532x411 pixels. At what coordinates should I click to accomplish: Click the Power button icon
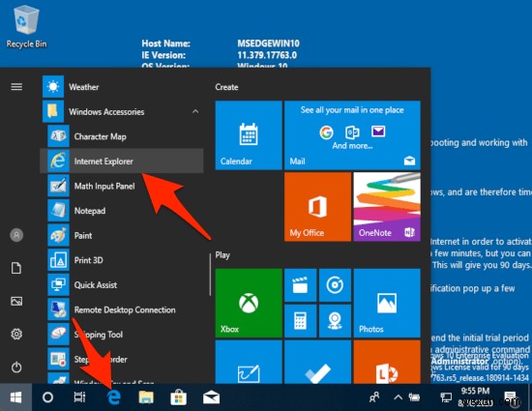tap(16, 367)
